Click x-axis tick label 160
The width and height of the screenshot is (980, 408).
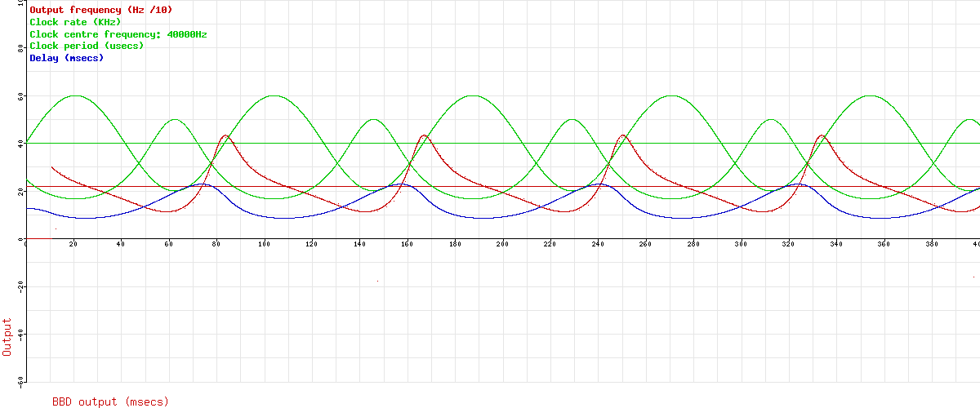(x=407, y=244)
